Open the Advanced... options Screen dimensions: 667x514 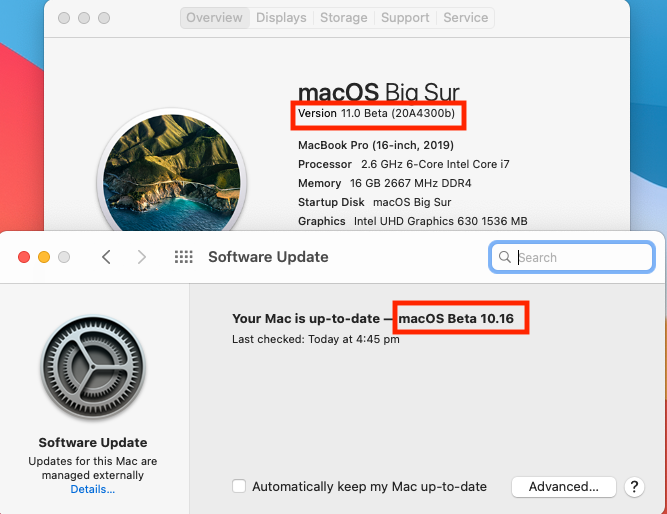coord(564,486)
